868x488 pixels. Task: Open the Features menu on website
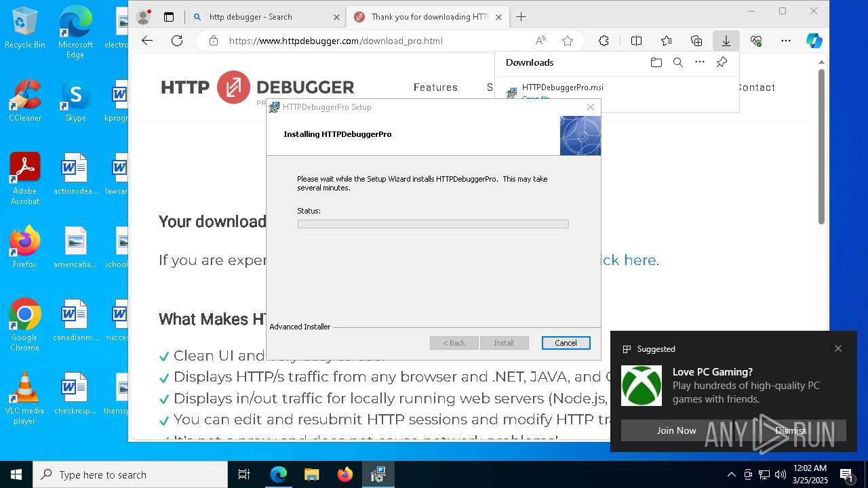pyautogui.click(x=435, y=87)
